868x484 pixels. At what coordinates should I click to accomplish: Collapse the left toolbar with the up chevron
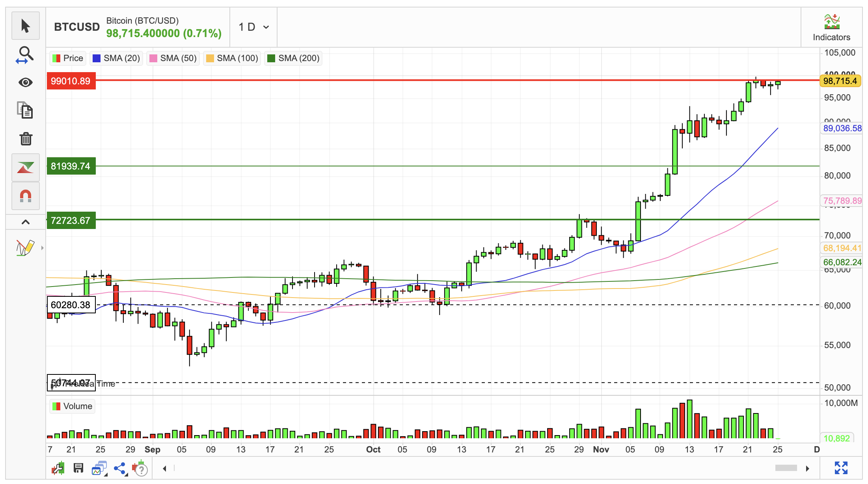26,222
